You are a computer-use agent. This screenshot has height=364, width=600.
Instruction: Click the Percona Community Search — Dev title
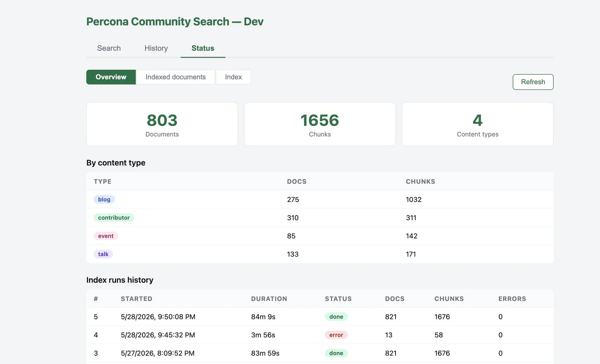click(x=175, y=21)
